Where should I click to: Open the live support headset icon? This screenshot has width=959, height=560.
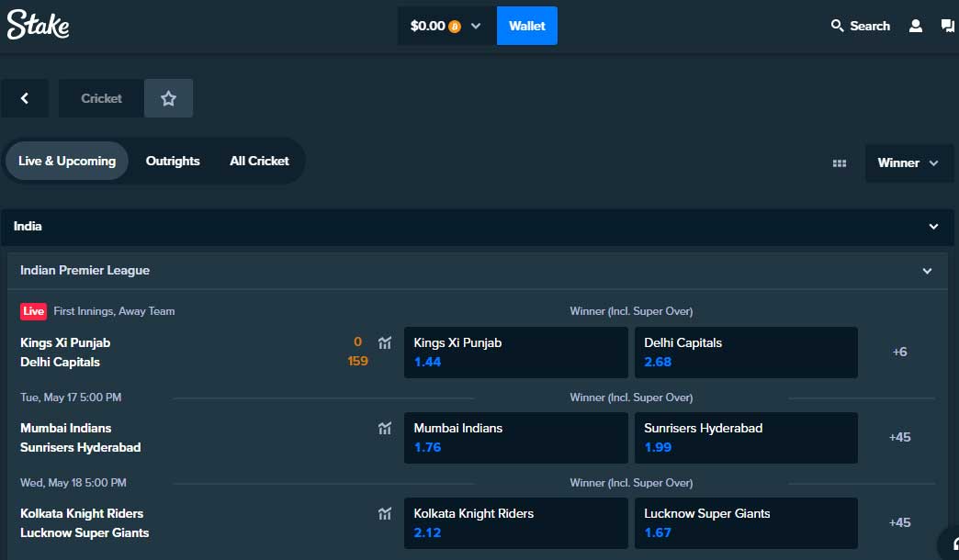(951, 543)
